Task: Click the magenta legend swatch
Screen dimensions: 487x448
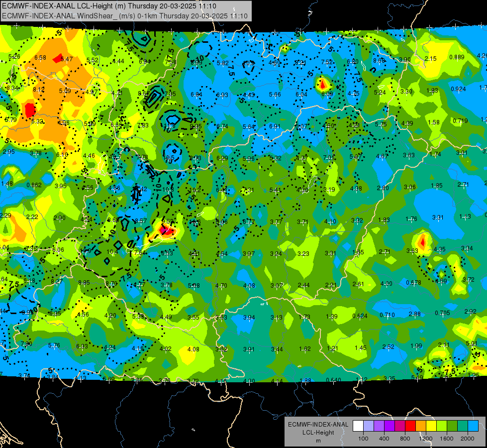Action: (x=400, y=426)
